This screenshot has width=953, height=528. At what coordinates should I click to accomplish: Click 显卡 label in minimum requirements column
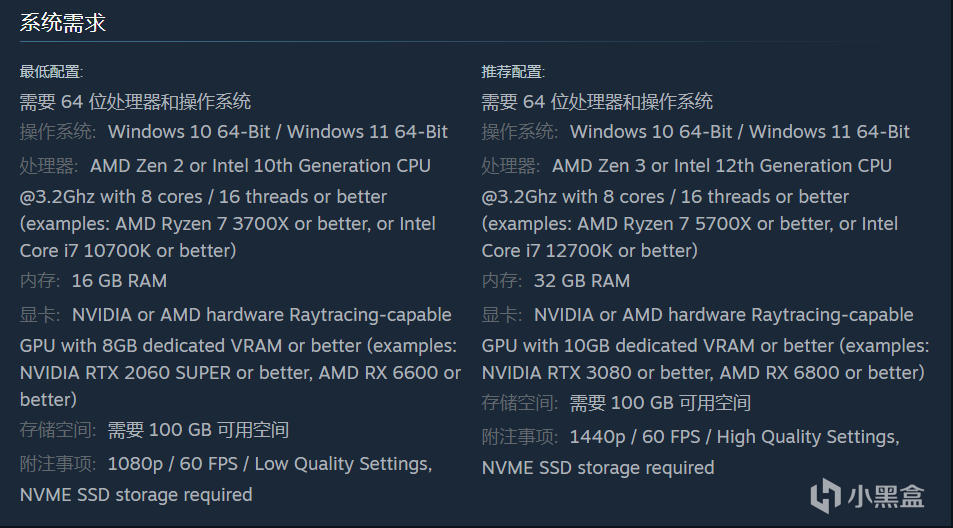point(40,315)
